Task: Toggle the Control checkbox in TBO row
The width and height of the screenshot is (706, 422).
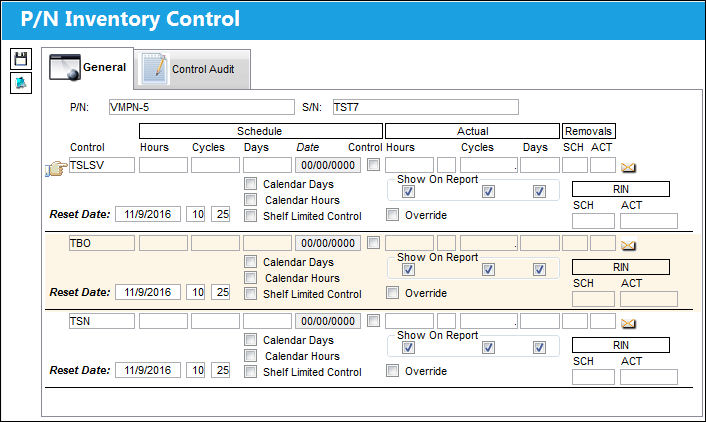Action: click(x=373, y=242)
